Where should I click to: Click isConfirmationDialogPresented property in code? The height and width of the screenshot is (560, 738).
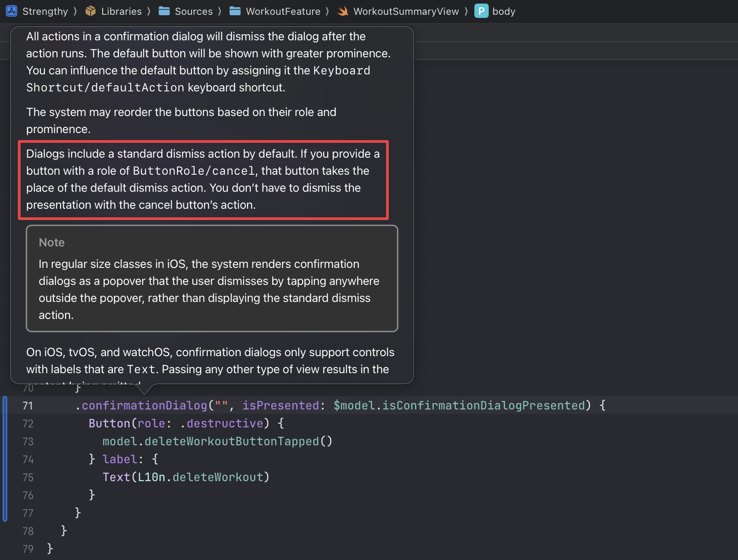[483, 405]
